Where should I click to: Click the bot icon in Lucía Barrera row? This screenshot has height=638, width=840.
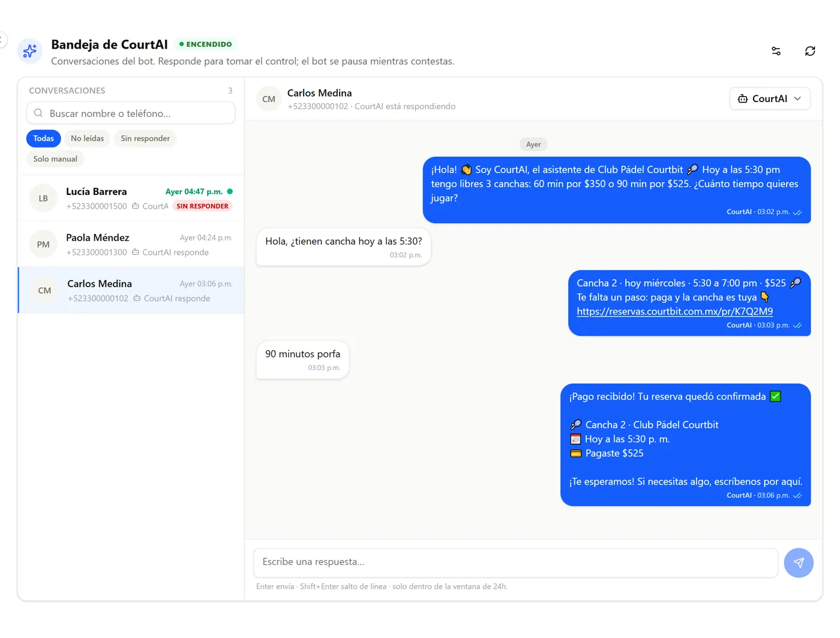(x=136, y=206)
